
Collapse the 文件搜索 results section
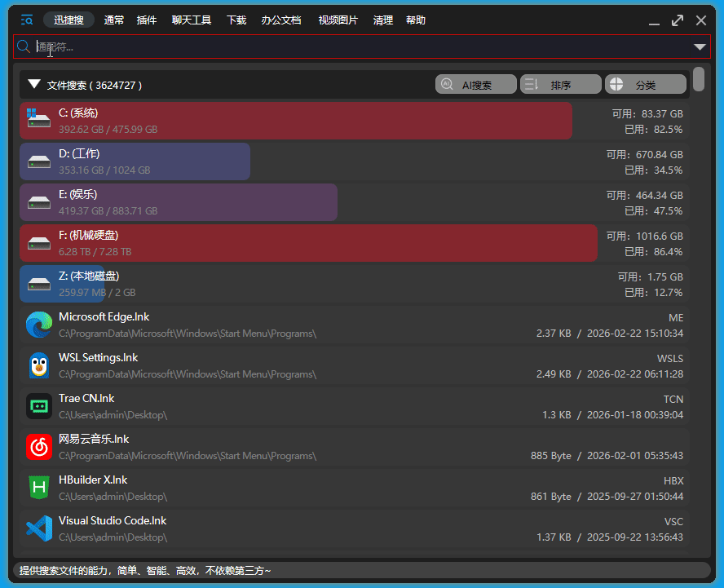pyautogui.click(x=34, y=84)
